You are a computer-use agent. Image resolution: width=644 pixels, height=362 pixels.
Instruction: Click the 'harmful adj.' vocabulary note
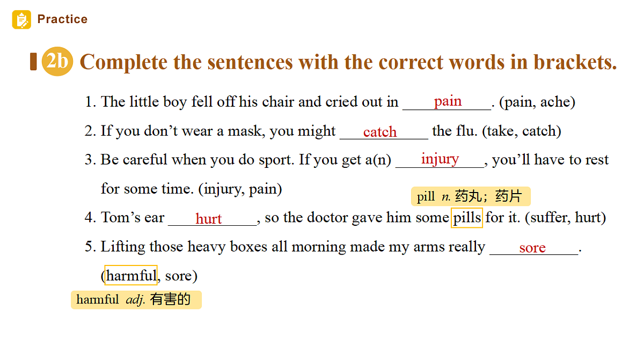click(136, 300)
